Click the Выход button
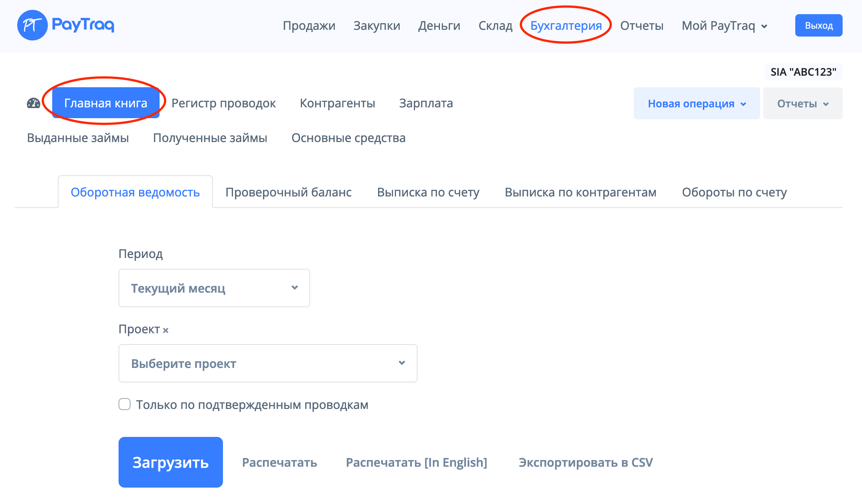The height and width of the screenshot is (504, 862). (818, 25)
